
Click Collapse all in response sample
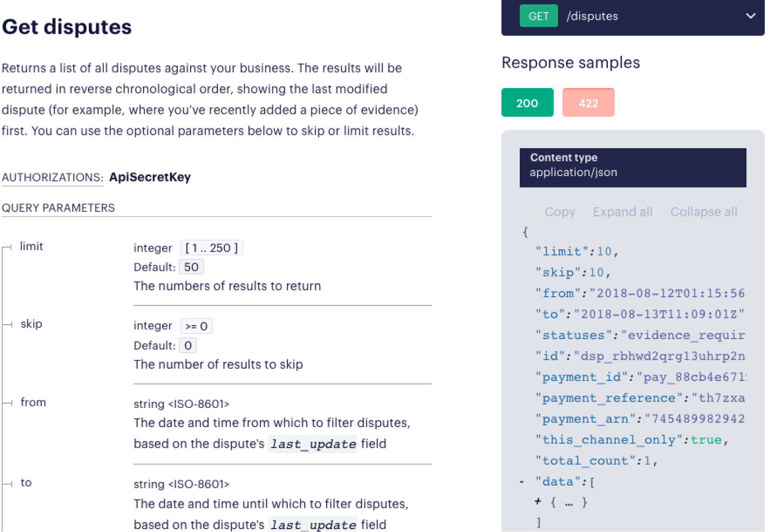pyautogui.click(x=704, y=212)
